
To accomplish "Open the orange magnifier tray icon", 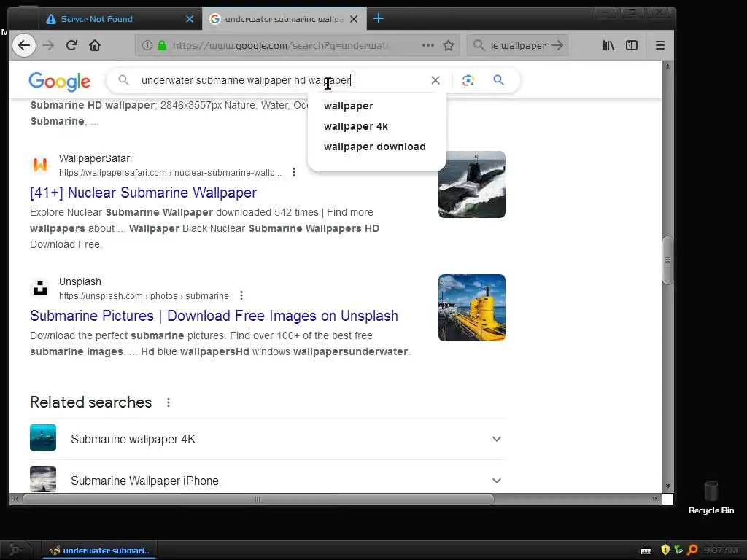I will pyautogui.click(x=692, y=550).
